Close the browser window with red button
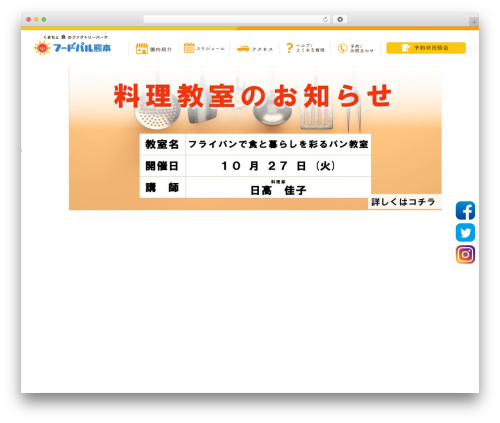The width and height of the screenshot is (500, 423). pyautogui.click(x=29, y=20)
